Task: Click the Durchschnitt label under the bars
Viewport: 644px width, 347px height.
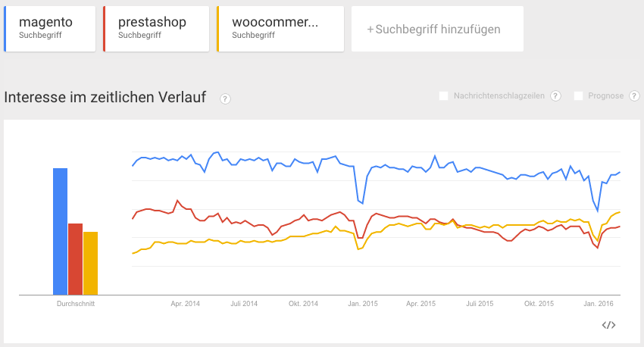Action: tap(75, 304)
